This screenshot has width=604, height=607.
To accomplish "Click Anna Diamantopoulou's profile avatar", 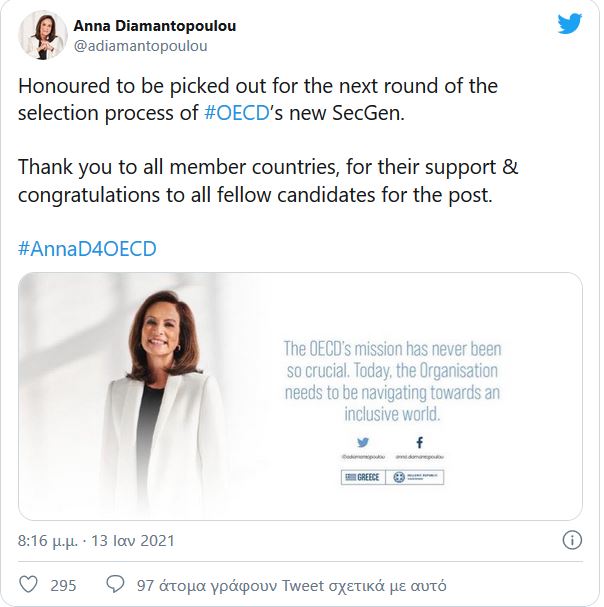I will click(x=39, y=36).
